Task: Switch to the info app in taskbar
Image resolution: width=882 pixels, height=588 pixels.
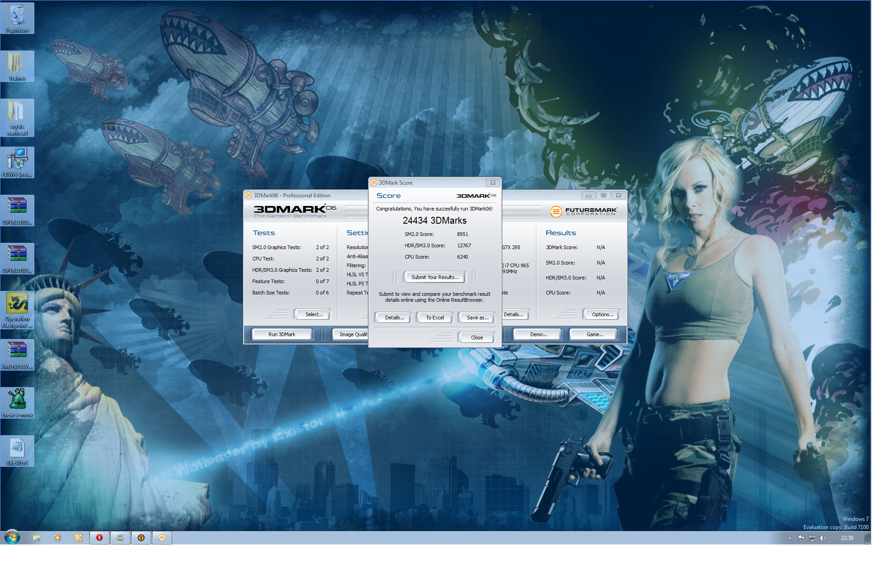Action: click(141, 538)
